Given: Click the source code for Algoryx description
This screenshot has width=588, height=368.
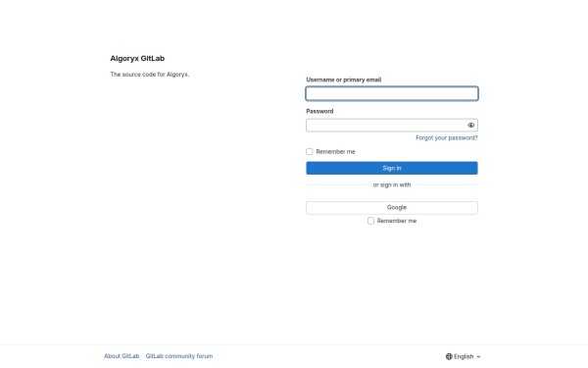Looking at the screenshot, I should click(x=150, y=75).
